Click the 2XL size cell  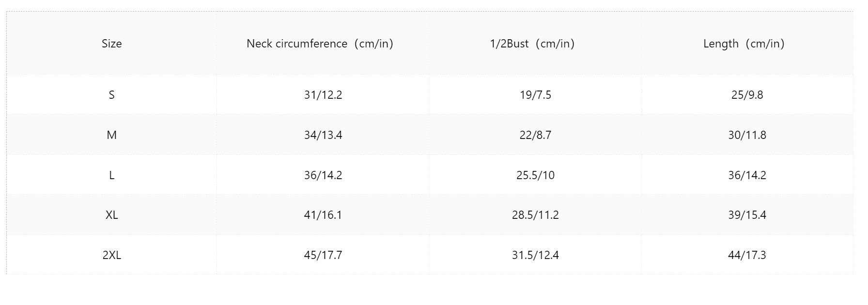point(111,255)
